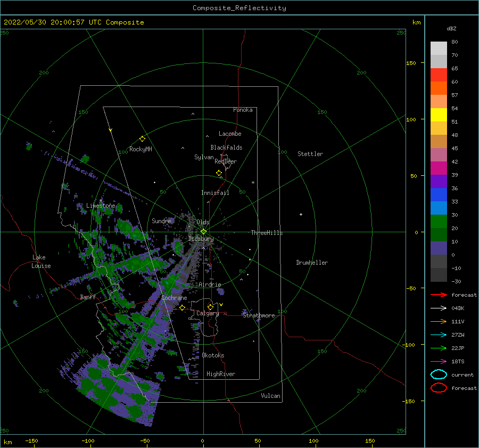The image size is (479, 448).
Task: Click the Ponoka city label
Action: pos(243,110)
